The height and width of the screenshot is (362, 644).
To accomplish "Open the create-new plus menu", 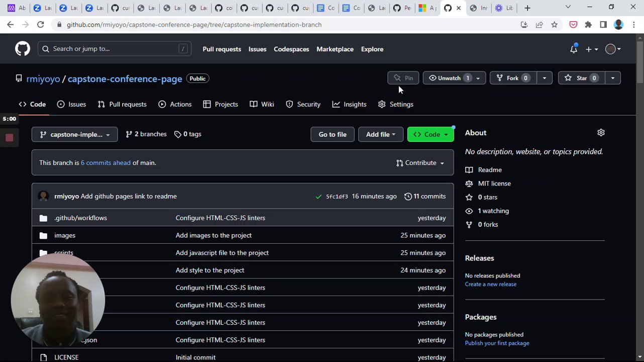I will pos(592,49).
